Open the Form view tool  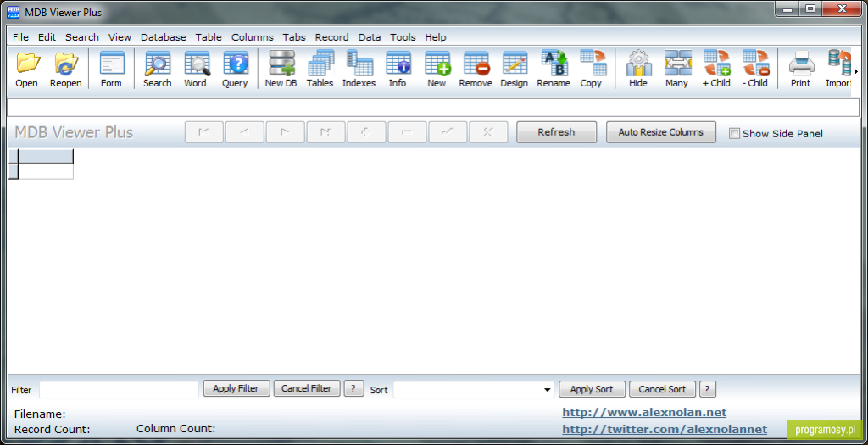tap(111, 69)
